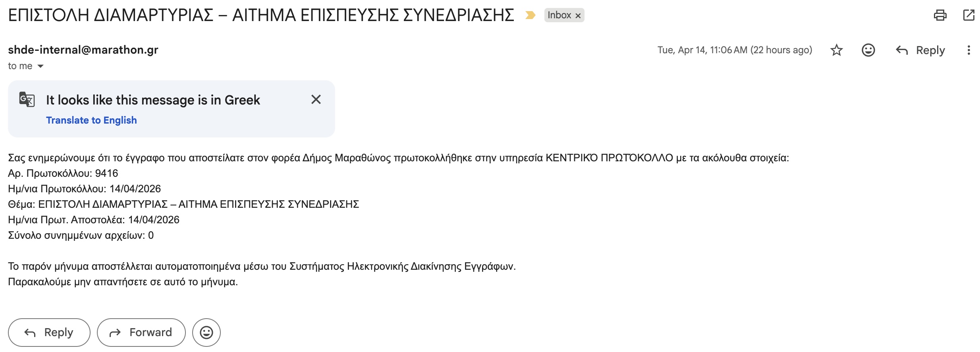Open the email in a new window
The image size is (980, 352).
pos(969,15)
